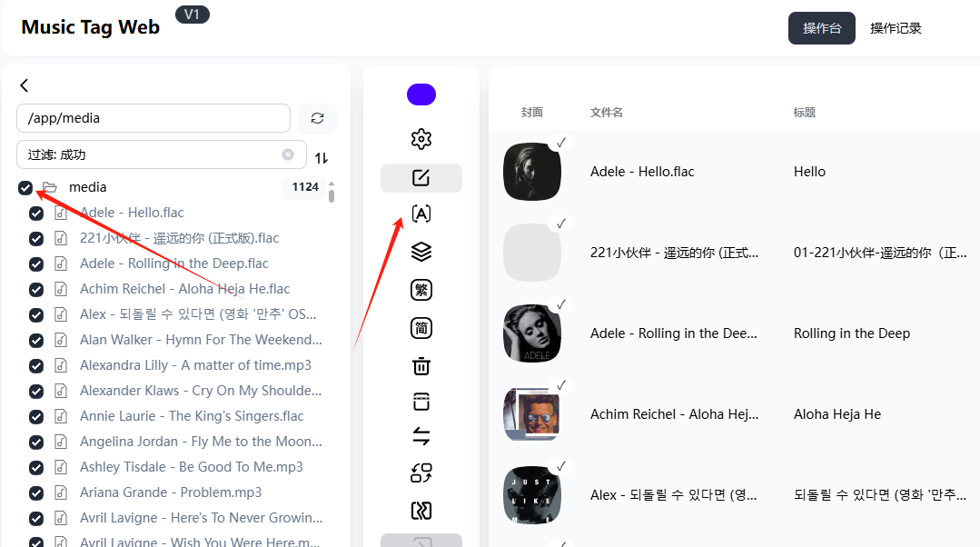980x547 pixels.
Task: Click the Aloha Heja He title cell
Action: pos(837,413)
